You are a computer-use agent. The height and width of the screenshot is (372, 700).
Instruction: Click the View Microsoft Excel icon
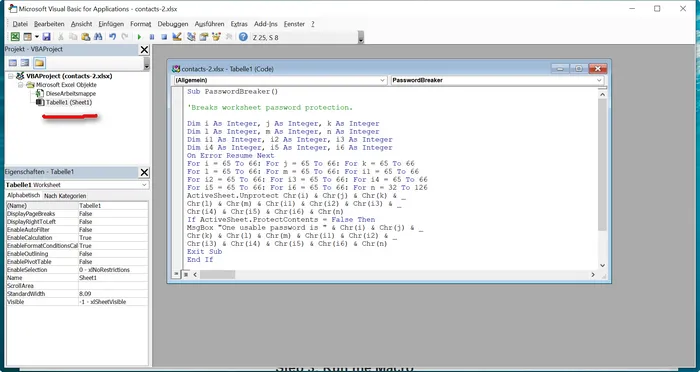point(15,37)
